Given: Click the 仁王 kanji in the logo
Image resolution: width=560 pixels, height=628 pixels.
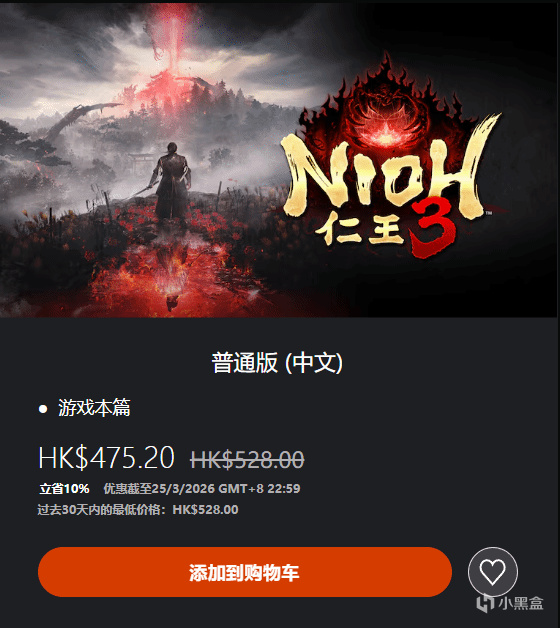Looking at the screenshot, I should click(x=359, y=228).
